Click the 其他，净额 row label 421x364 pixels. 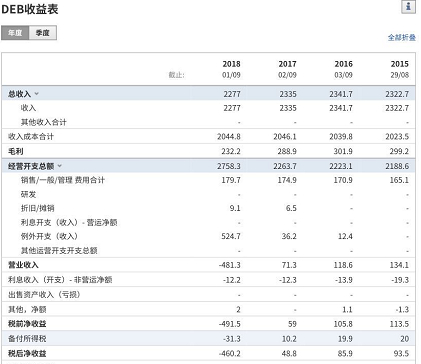[x=27, y=309]
